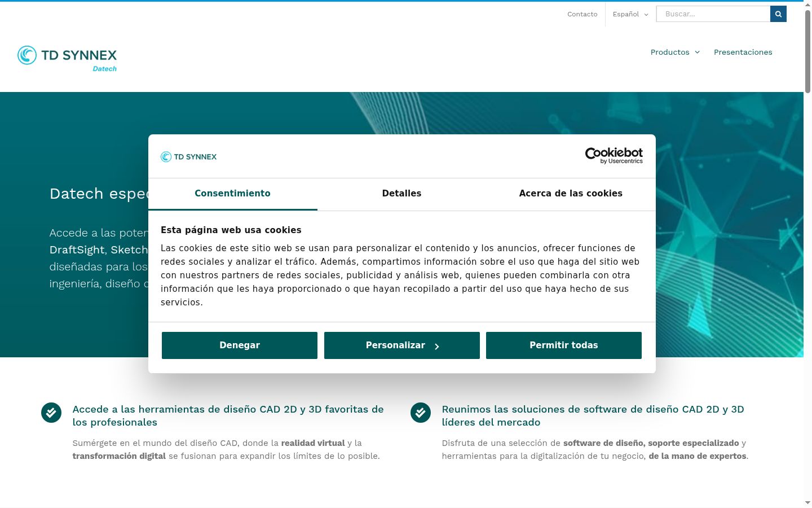Click the TD SYNNEX logo in cookie dialog
Image resolution: width=812 pixels, height=508 pixels.
189,157
